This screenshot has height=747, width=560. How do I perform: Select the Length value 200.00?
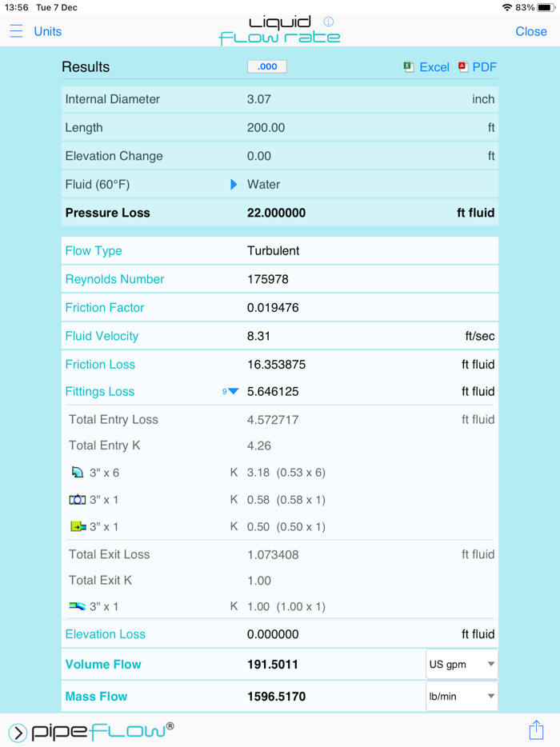[266, 128]
